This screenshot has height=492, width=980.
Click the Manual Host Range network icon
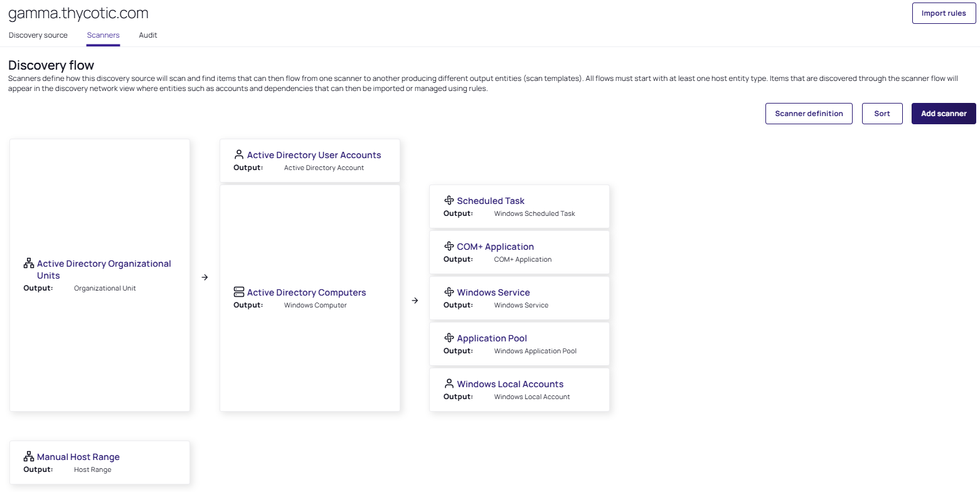pos(29,456)
